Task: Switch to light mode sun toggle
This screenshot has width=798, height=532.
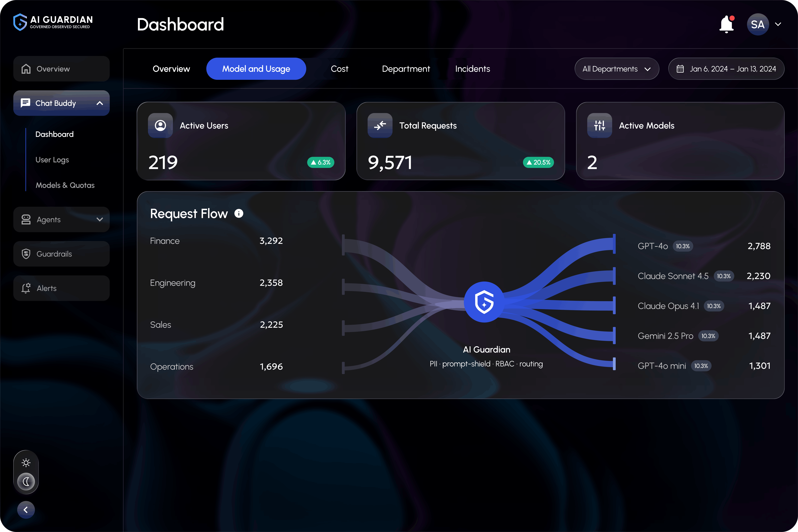Action: click(x=26, y=463)
